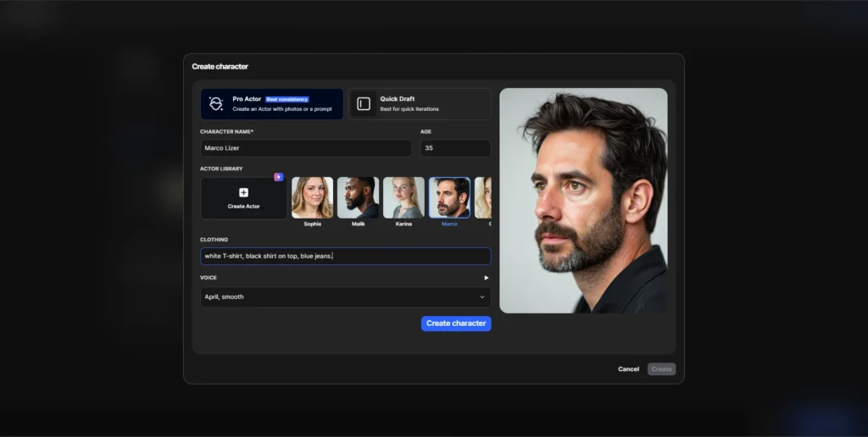Click the blue Create character button
Image resolution: width=868 pixels, height=437 pixels.
(456, 324)
